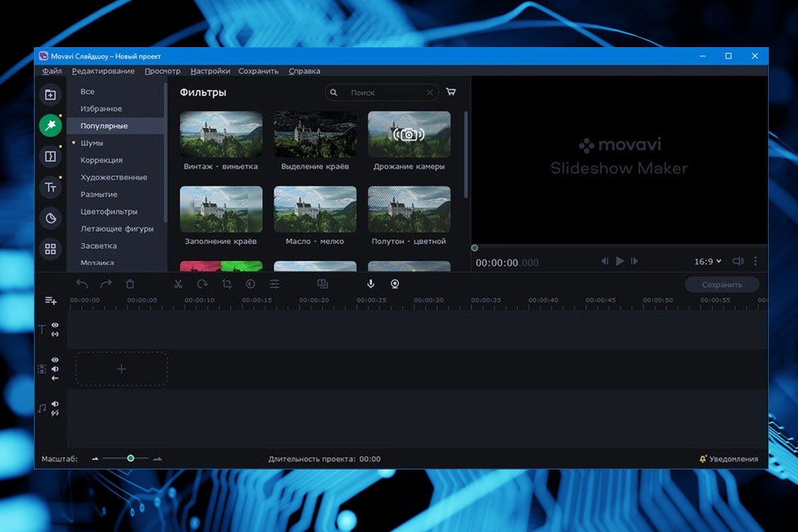Open the titles tool in sidebar

point(50,188)
